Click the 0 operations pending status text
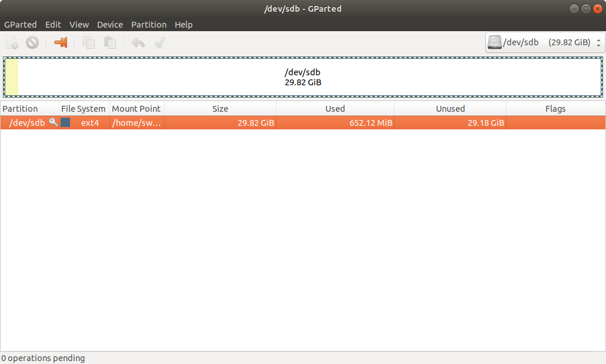Viewport: 606px width, 364px height. click(43, 358)
